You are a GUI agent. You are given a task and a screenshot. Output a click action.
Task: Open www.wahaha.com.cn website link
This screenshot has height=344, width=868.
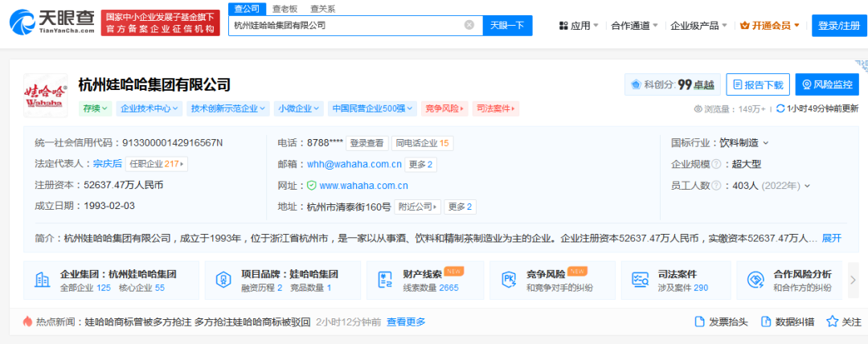click(x=364, y=186)
